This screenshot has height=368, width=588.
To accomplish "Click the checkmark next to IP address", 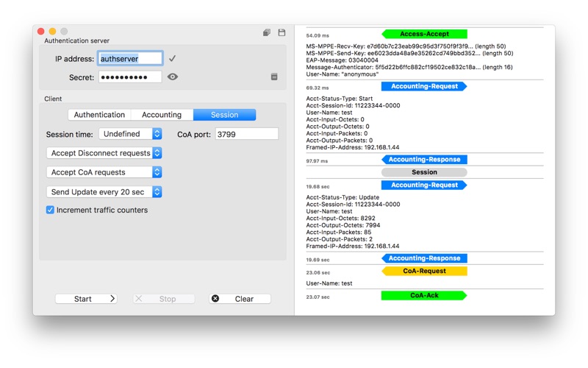I will pos(172,58).
